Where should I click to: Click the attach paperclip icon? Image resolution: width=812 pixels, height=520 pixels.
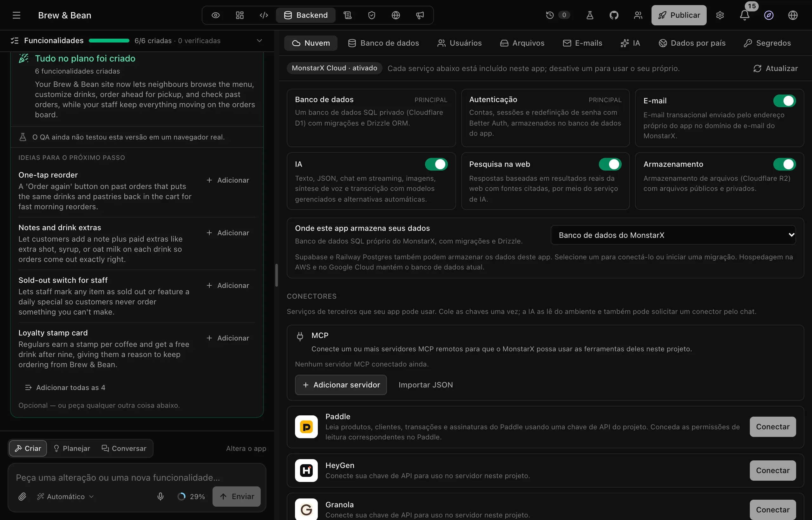tap(22, 496)
